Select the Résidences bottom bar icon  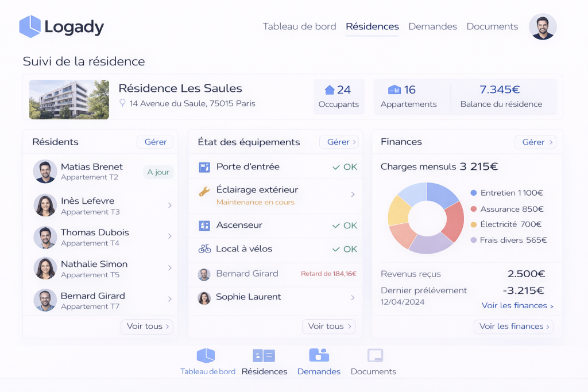(264, 356)
